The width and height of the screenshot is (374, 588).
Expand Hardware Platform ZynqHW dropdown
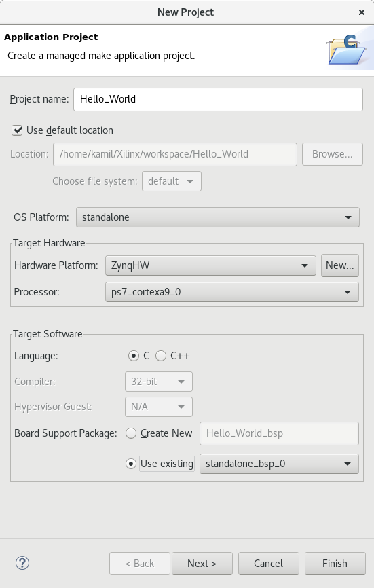tap(210, 265)
